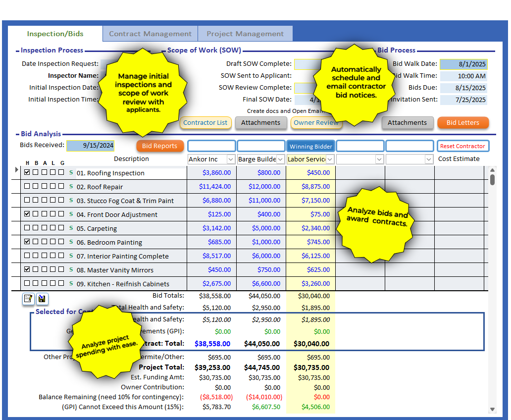Click the Bid Reports button
This screenshot has height=420, width=511.
point(159,146)
